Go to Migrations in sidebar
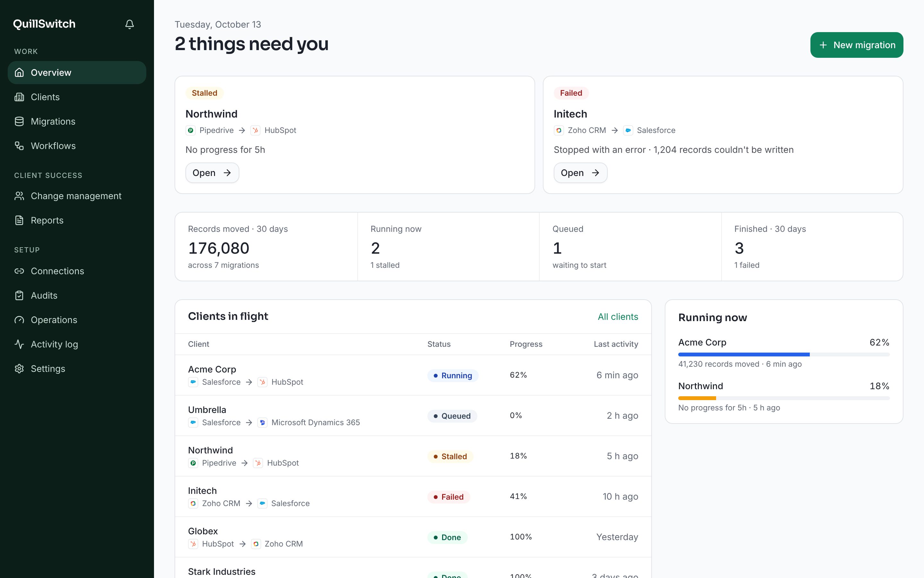Screen dimensions: 924x578 pos(77,122)
